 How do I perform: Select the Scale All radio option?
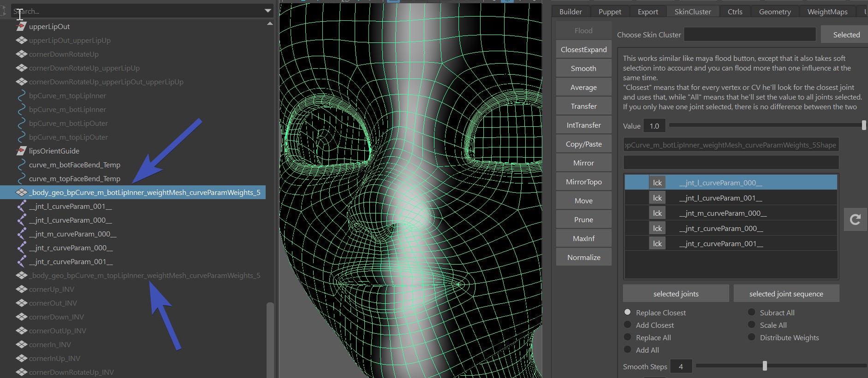click(x=751, y=325)
